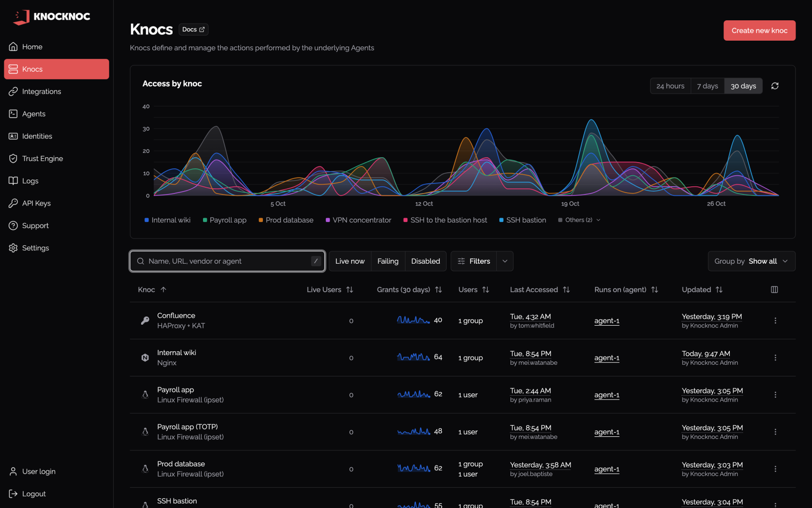812x508 pixels.
Task: Open row actions menu for Prod database
Action: (775, 469)
